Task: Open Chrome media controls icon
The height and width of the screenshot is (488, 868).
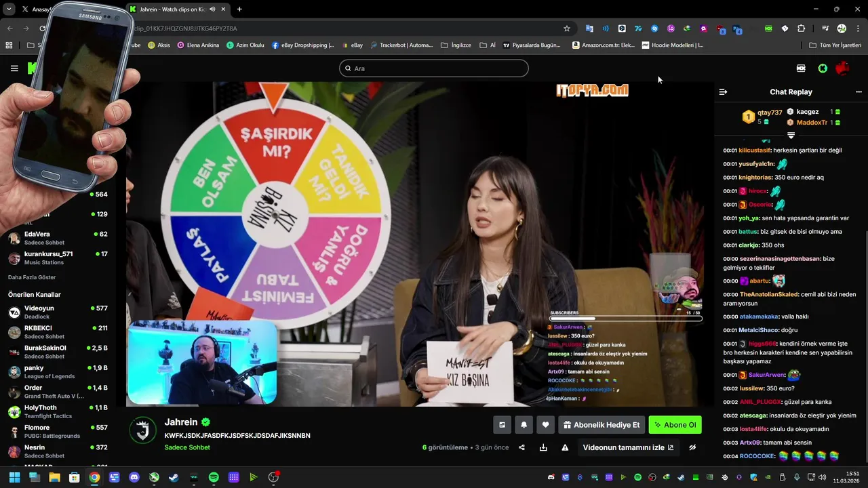Action: 825,28
